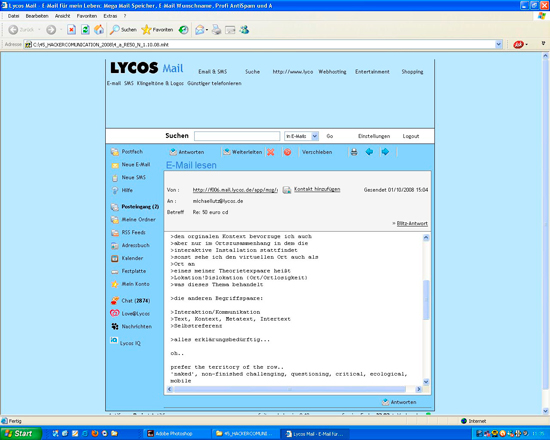Open Ansicht menu
This screenshot has width=550, height=440.
click(62, 16)
